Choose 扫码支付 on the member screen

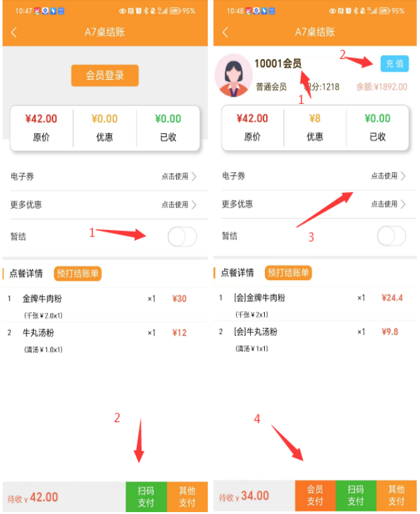(x=356, y=495)
